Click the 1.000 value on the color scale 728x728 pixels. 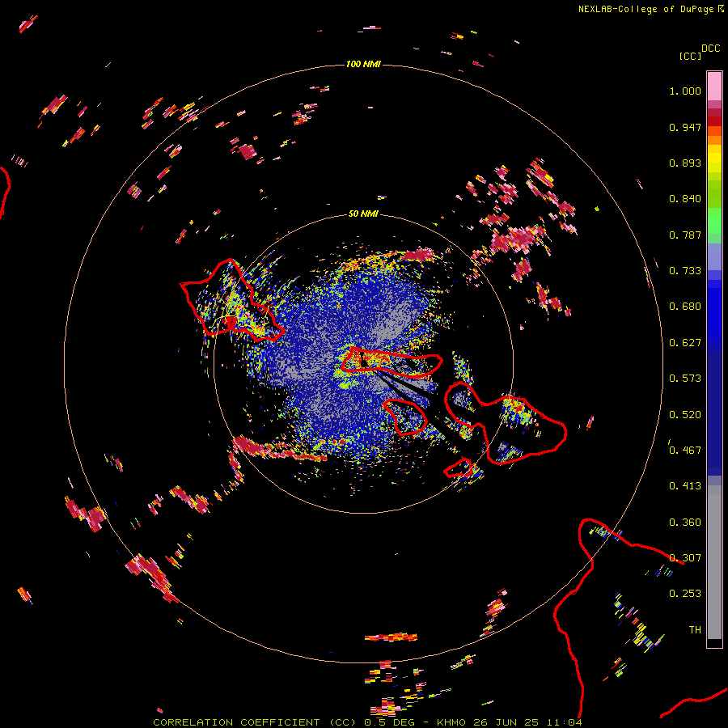[x=685, y=91]
